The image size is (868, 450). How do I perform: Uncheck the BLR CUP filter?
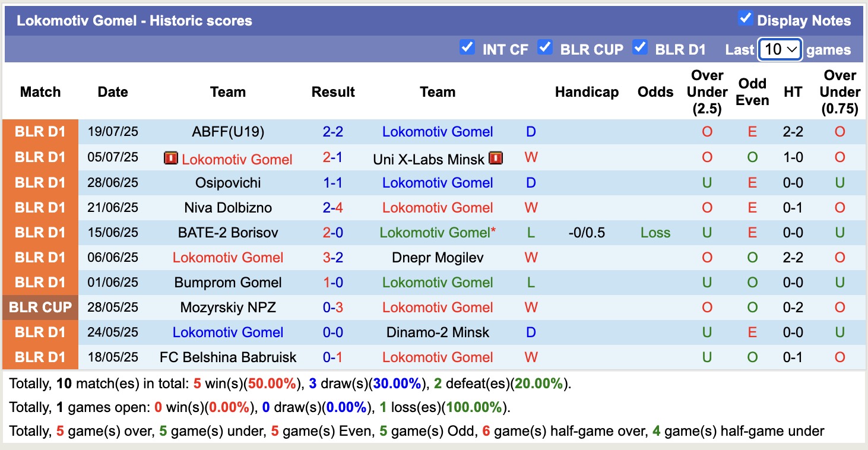(545, 47)
